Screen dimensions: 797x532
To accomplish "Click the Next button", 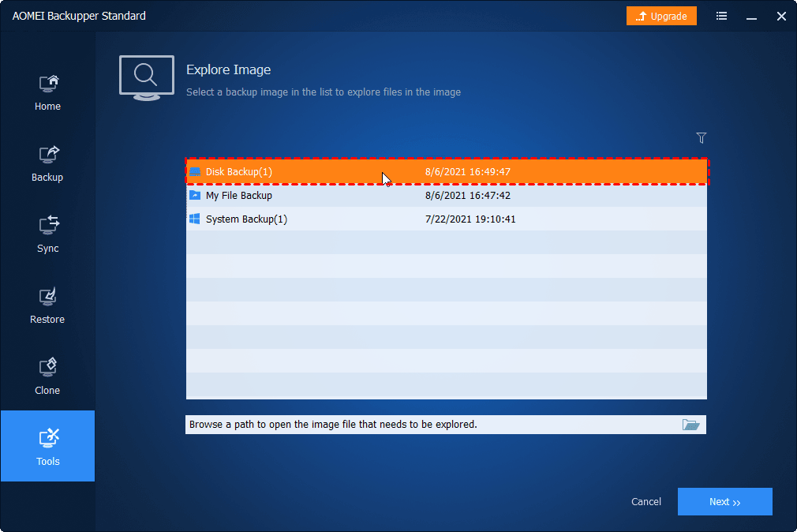I will [725, 501].
